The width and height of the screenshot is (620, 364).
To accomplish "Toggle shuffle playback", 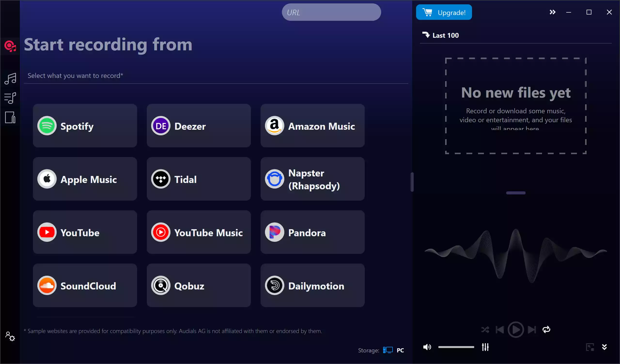I will pyautogui.click(x=485, y=330).
